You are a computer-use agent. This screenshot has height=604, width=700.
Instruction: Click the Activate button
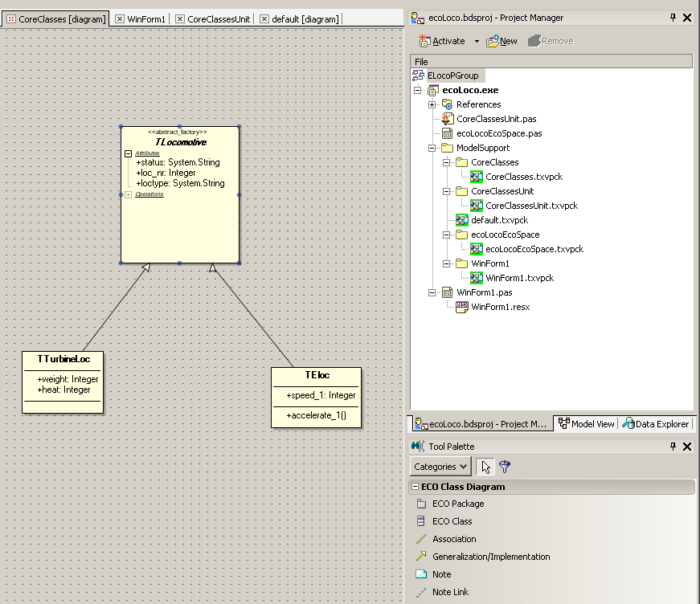point(442,41)
